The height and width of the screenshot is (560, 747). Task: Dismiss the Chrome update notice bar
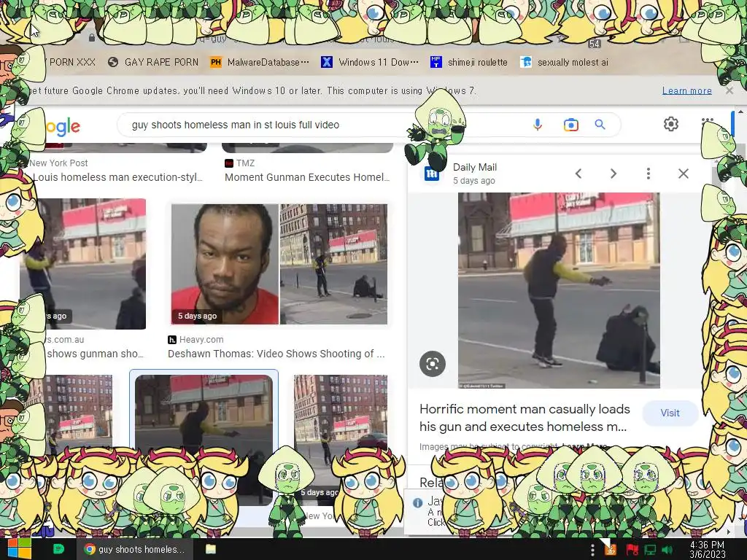click(x=729, y=90)
